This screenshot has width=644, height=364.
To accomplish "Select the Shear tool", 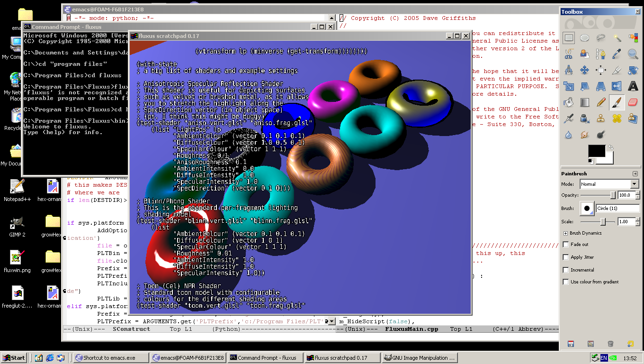I will (585, 86).
